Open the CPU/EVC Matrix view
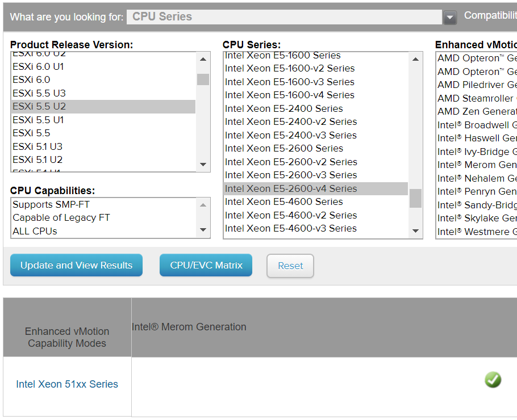The image size is (517, 420). coord(206,265)
